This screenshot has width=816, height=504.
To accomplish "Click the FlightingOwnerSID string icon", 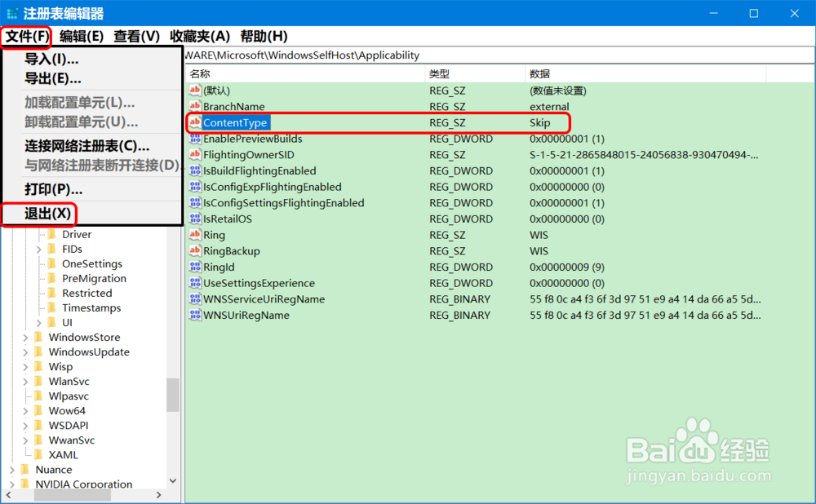I will 195,154.
